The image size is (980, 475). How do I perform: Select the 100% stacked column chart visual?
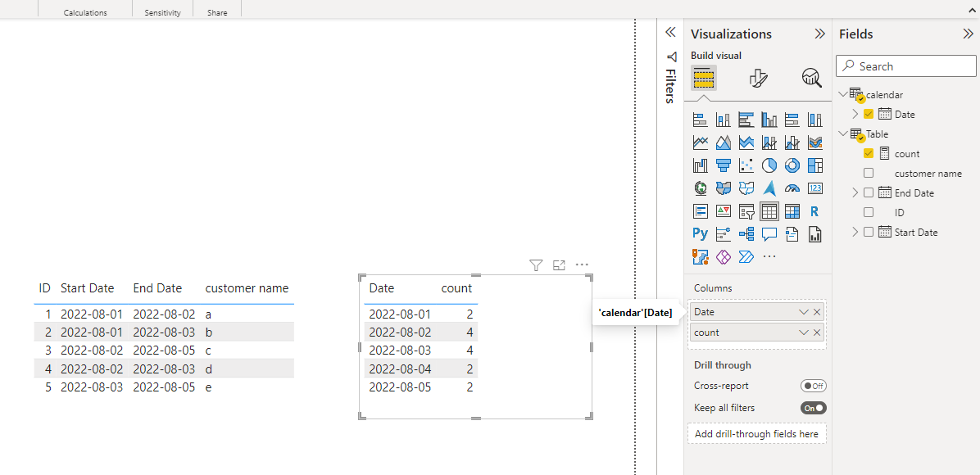point(815,120)
